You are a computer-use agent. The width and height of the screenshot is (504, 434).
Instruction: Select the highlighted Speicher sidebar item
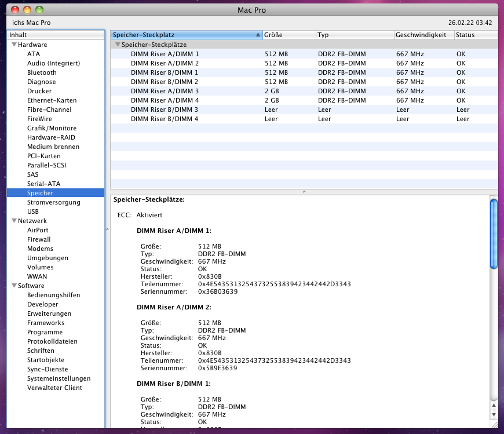coord(56,193)
